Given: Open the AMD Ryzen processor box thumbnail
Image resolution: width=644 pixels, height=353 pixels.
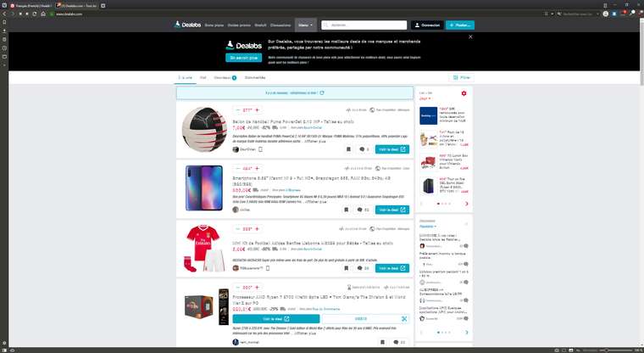Looking at the screenshot, I should 206,307.
